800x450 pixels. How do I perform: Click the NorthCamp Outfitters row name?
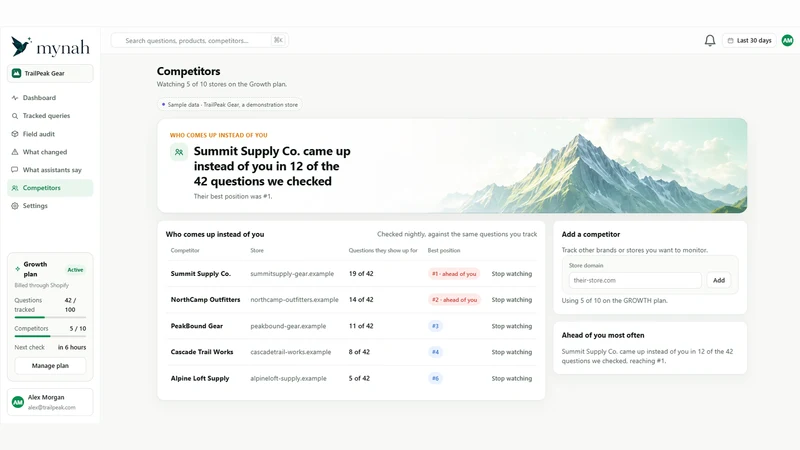(x=205, y=300)
